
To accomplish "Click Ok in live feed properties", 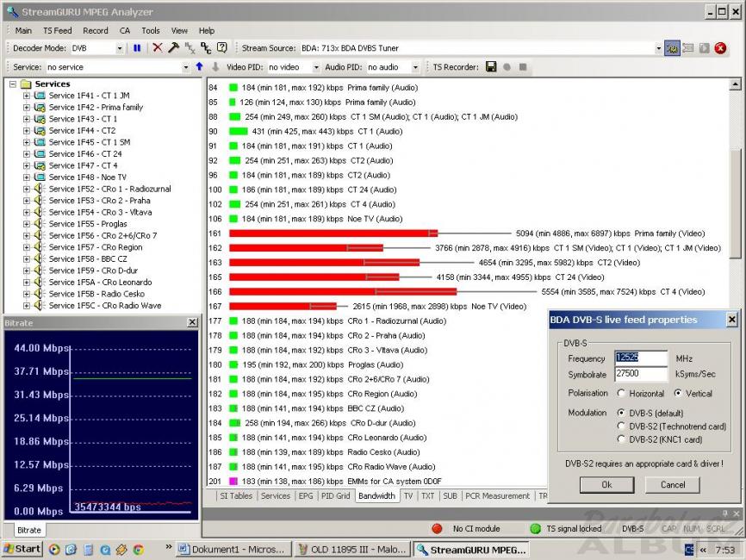I will [606, 485].
